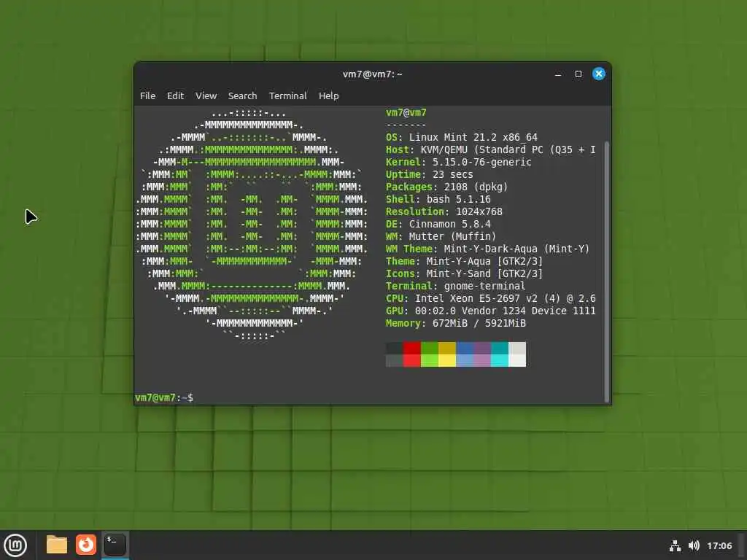Click the bright red color block
This screenshot has width=747, height=560.
[x=411, y=360]
